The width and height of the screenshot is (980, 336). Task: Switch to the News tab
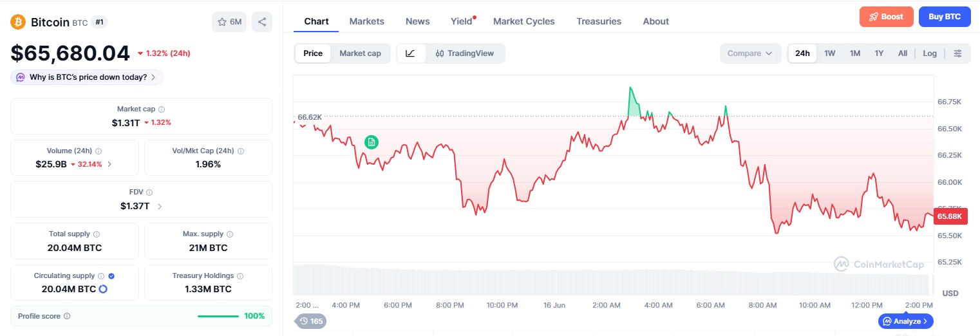tap(418, 21)
